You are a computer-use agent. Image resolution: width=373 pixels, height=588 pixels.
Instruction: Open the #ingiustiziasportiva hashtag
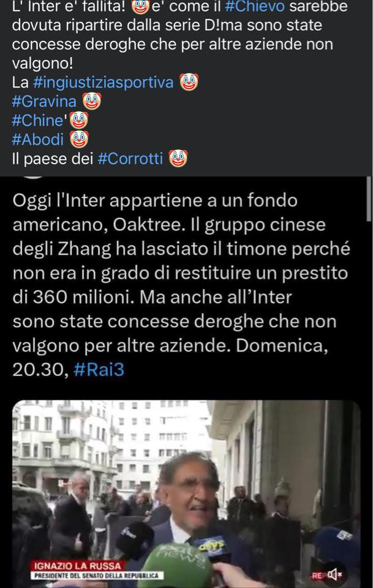tap(103, 82)
